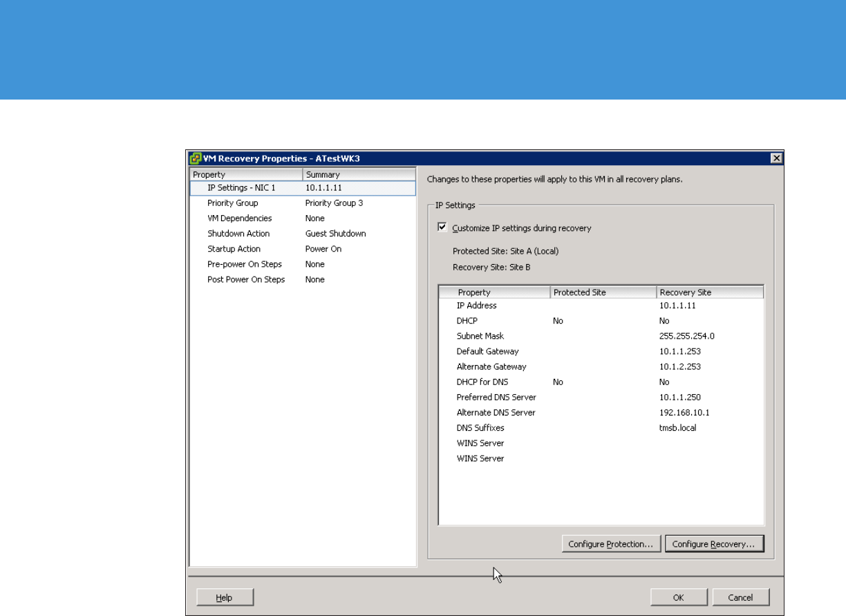Click the 10.1.1.250 preferred DNS value
Viewport: 846px width, 616px height.
tap(680, 398)
